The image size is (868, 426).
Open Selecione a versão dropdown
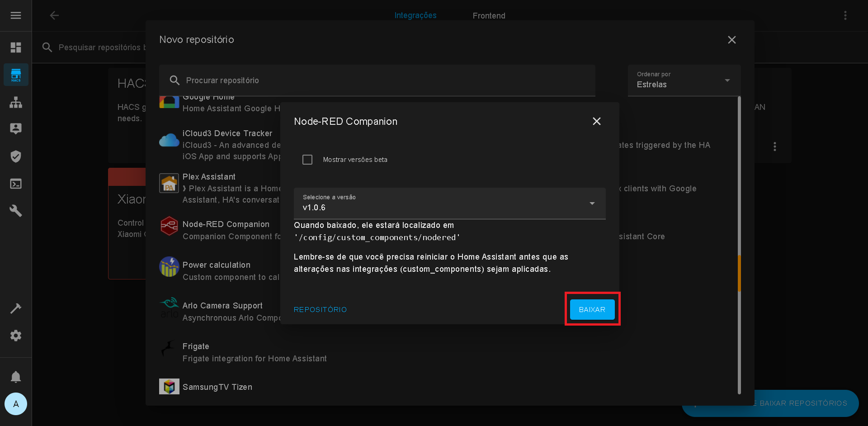[449, 204]
